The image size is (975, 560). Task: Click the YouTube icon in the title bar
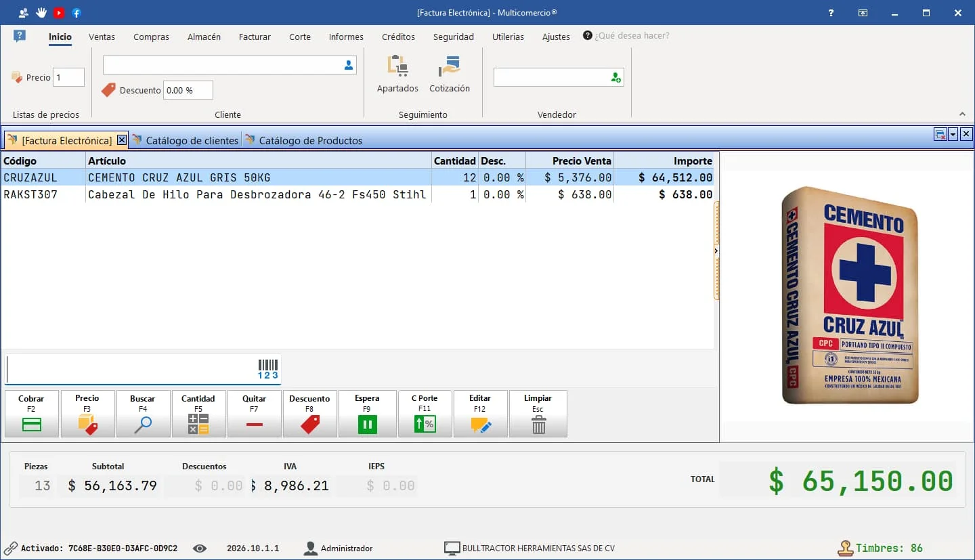click(59, 13)
